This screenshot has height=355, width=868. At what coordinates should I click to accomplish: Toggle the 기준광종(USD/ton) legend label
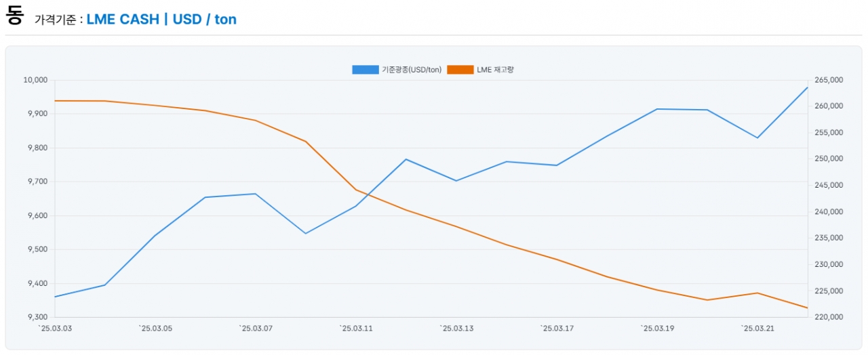pyautogui.click(x=412, y=70)
